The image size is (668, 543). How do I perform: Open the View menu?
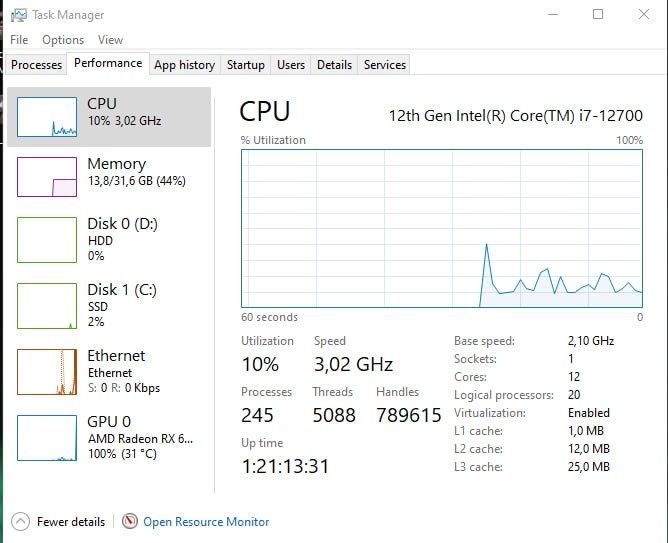tap(110, 40)
